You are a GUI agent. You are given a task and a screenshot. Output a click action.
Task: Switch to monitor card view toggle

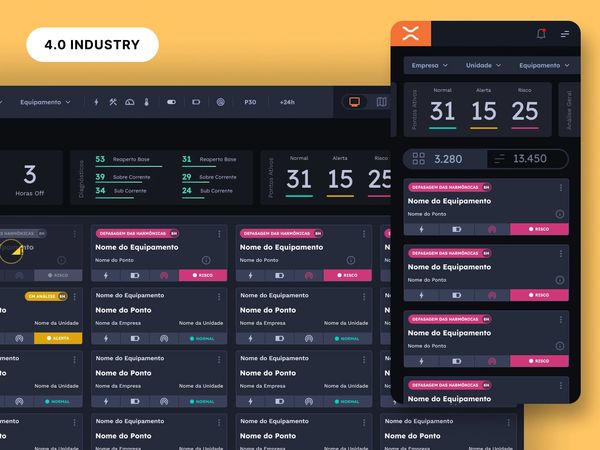[x=353, y=102]
